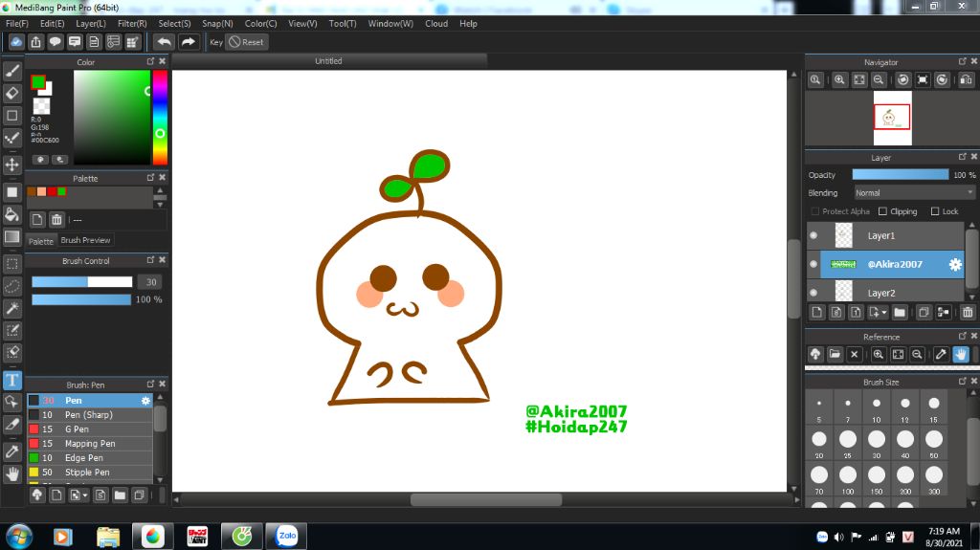980x550 pixels.
Task: Open the Filter menu
Action: tap(132, 23)
